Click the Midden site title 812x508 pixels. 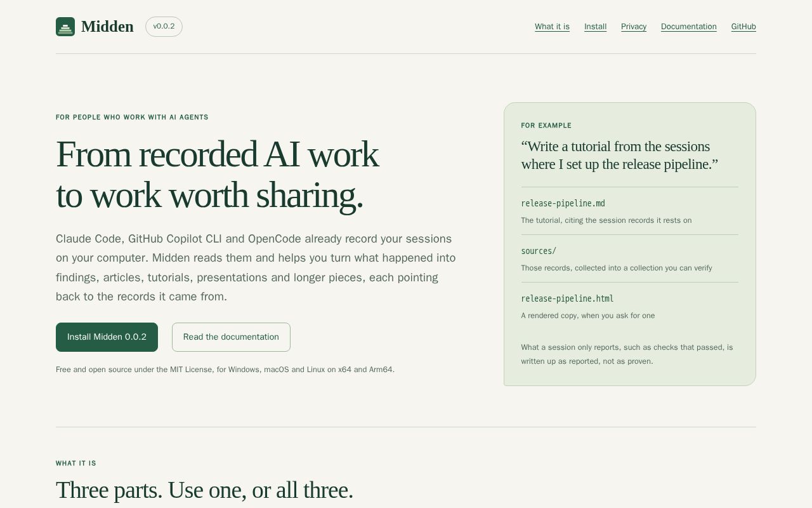[107, 27]
